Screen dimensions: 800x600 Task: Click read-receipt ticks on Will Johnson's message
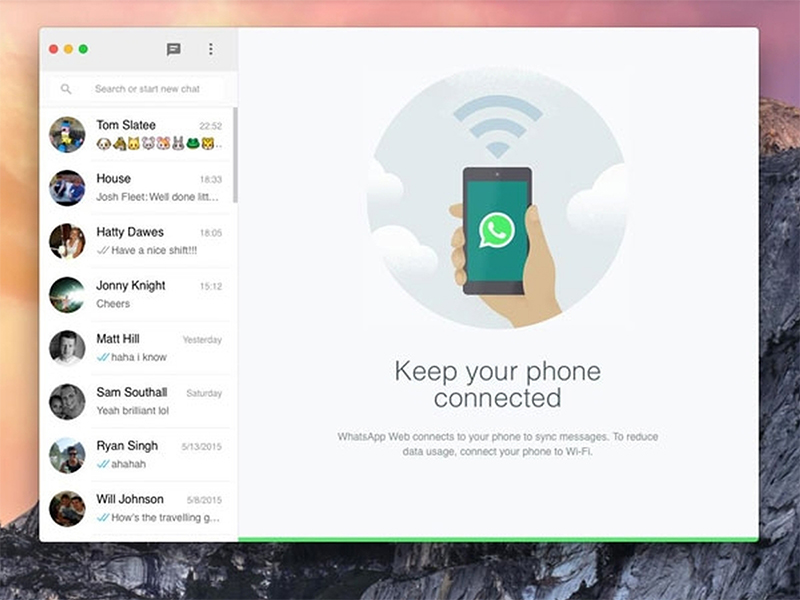pos(103,518)
